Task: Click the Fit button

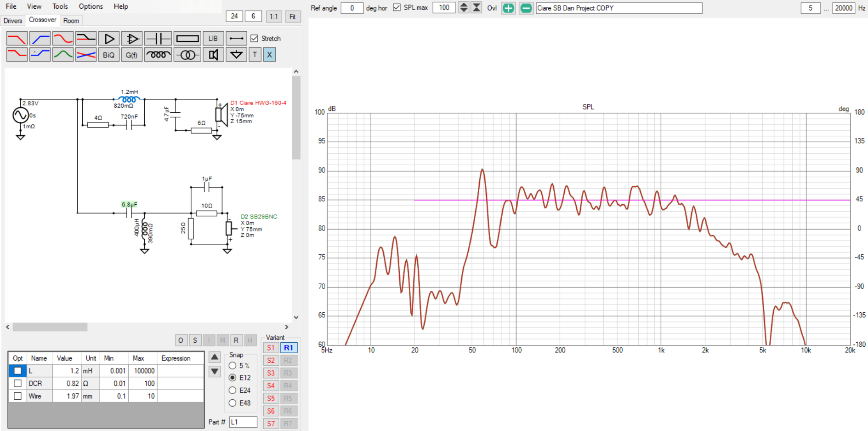Action: [x=292, y=17]
